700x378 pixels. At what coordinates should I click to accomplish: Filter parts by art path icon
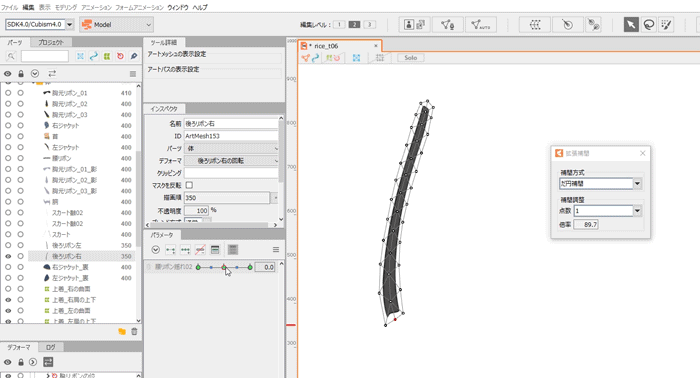click(x=93, y=56)
